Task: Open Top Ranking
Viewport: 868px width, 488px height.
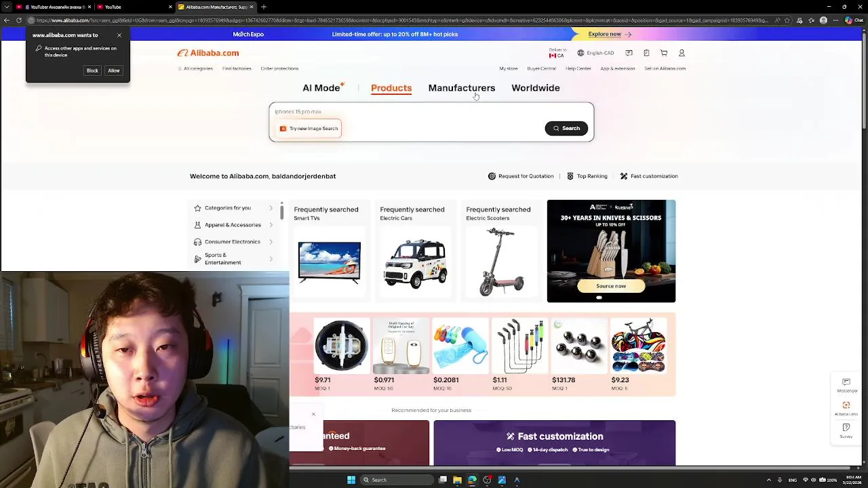Action: (587, 176)
